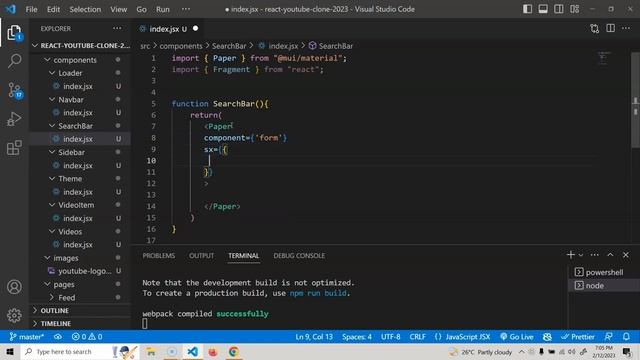Open the Accounts menu icon
Image resolution: width=640 pixels, height=360 pixels.
click(14, 287)
